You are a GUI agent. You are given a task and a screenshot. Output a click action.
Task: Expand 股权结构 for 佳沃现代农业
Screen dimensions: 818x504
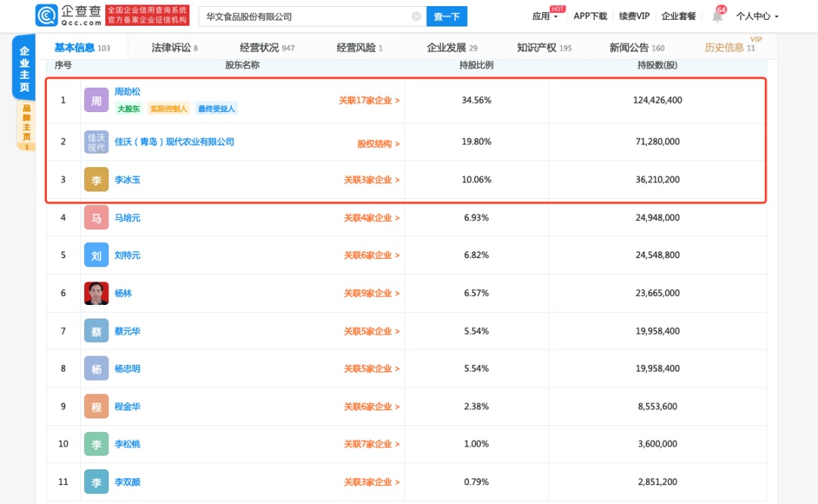point(378,144)
